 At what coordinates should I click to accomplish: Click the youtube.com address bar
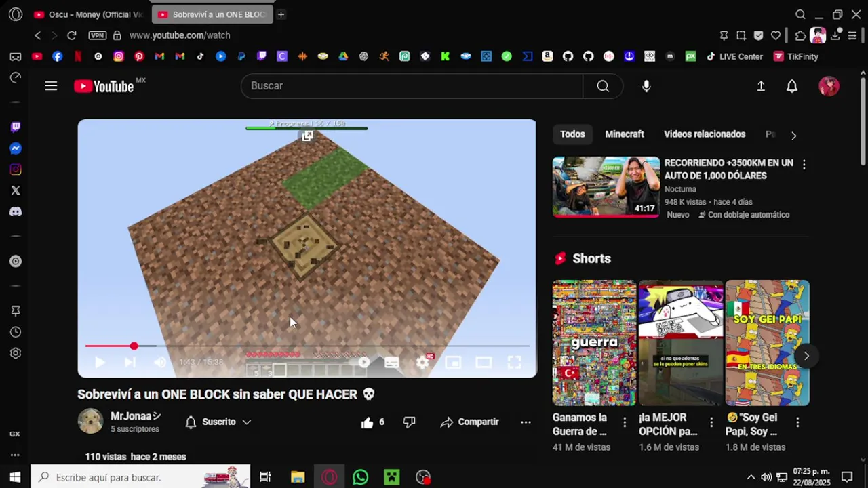[x=180, y=35]
